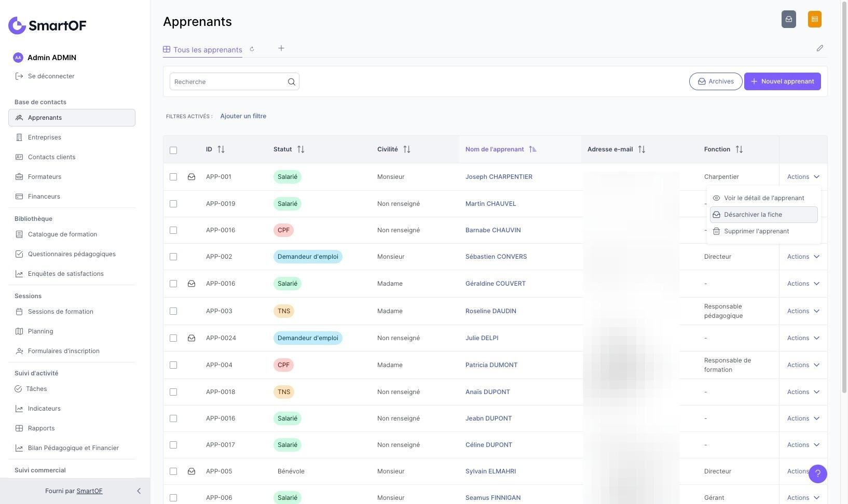This screenshot has width=848, height=504.
Task: Check the Sébastien CONVERS row checkbox
Action: pyautogui.click(x=173, y=257)
